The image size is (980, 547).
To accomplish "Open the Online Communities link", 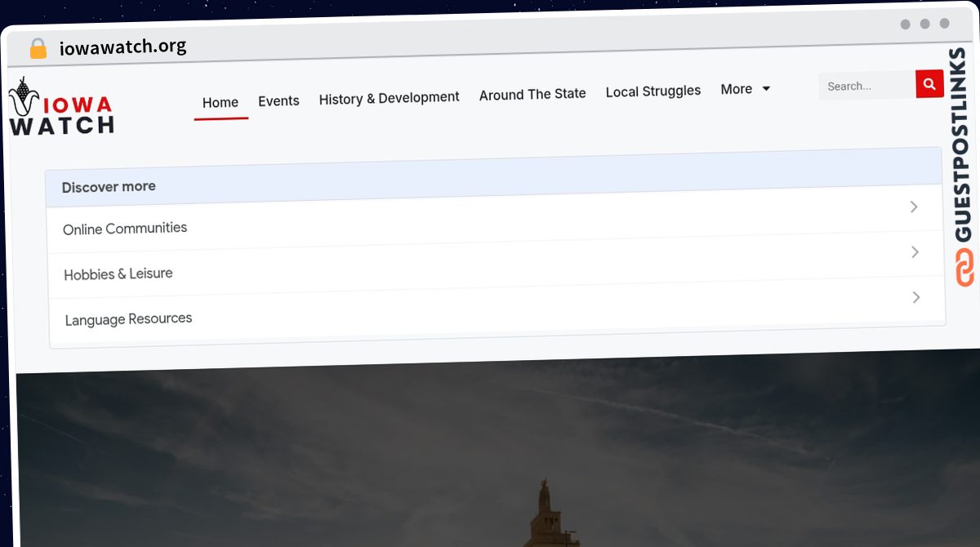I will [125, 229].
